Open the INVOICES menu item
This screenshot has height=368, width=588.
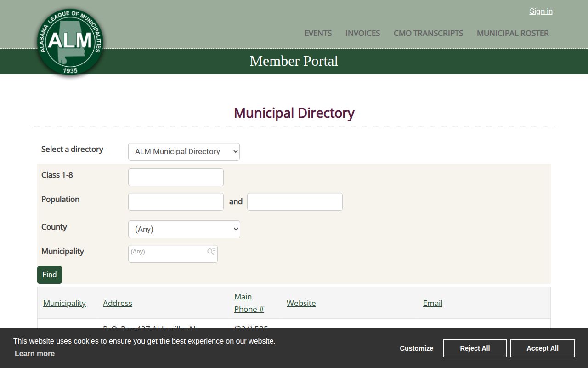point(362,33)
